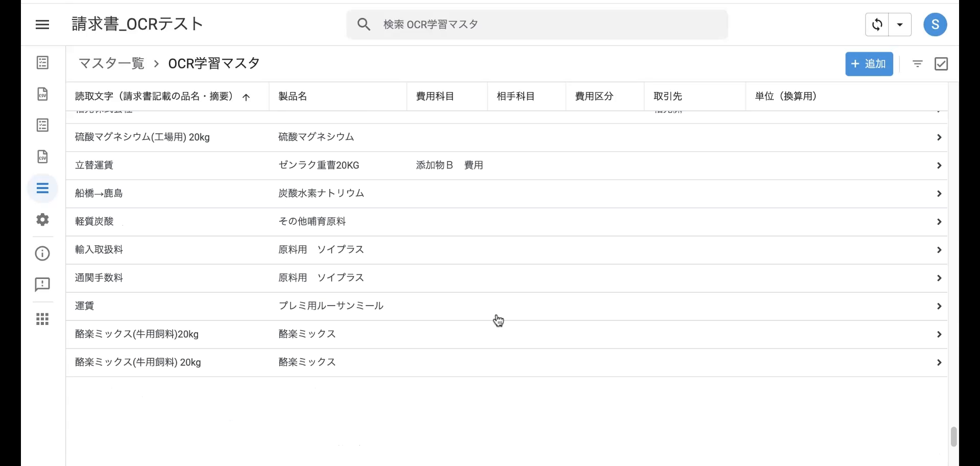Select the highlighted master list sidebar icon
This screenshot has height=466, width=980.
click(43, 188)
